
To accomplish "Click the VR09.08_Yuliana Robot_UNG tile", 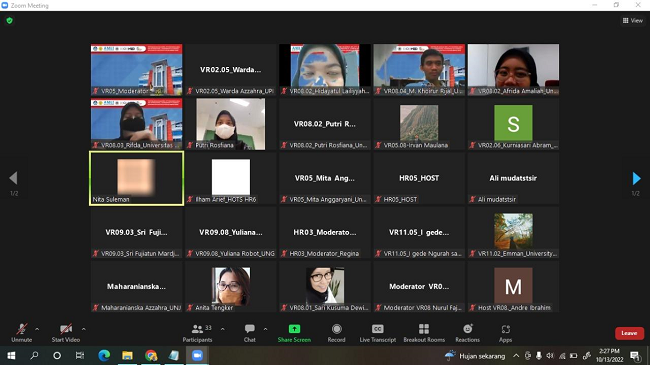I will (x=230, y=232).
